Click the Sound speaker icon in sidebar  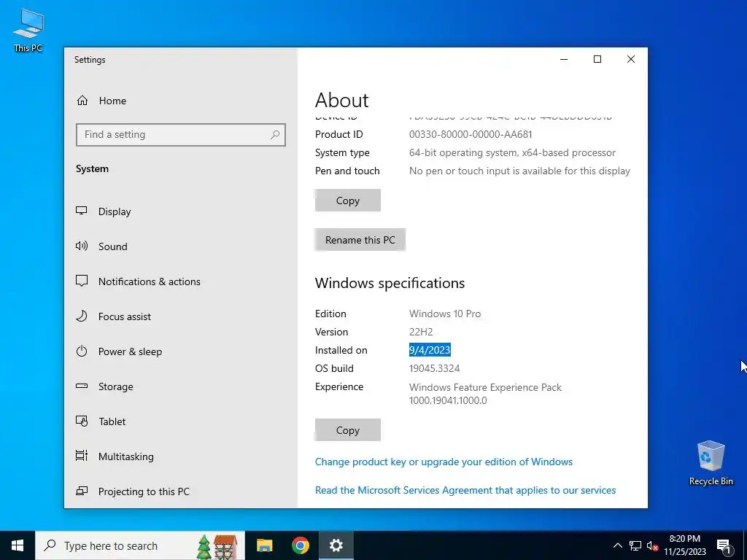click(x=82, y=246)
